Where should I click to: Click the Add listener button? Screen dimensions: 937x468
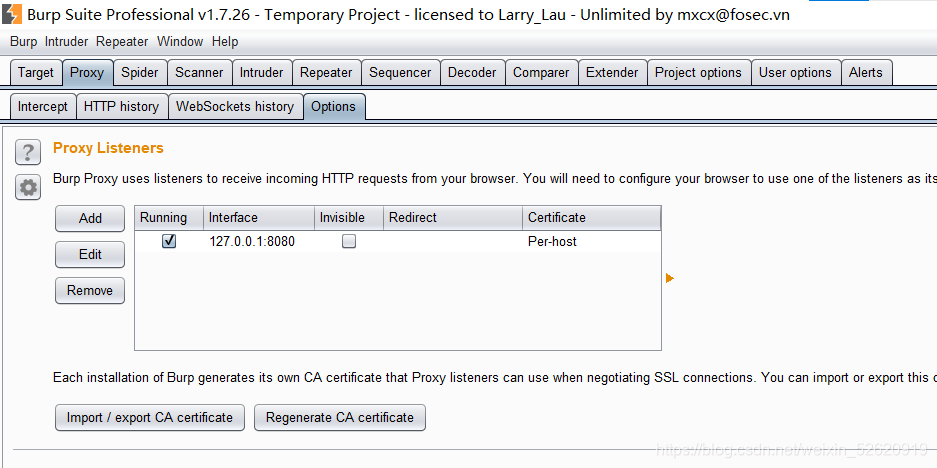coord(90,219)
